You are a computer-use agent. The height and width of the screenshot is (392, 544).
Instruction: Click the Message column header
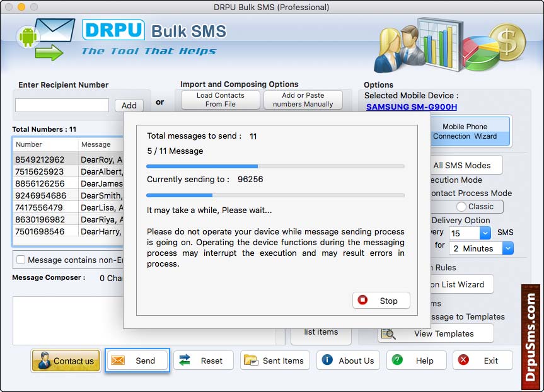(x=101, y=144)
